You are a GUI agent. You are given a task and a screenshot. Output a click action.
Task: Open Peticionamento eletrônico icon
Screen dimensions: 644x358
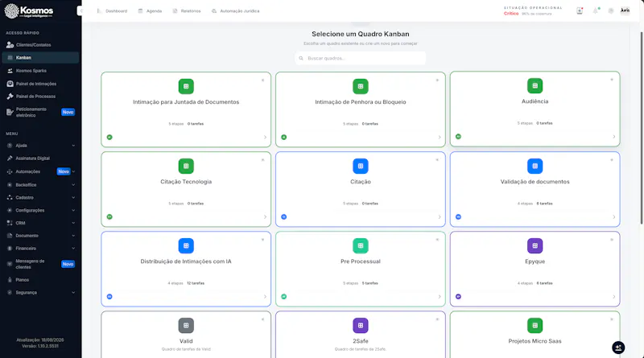(x=10, y=112)
